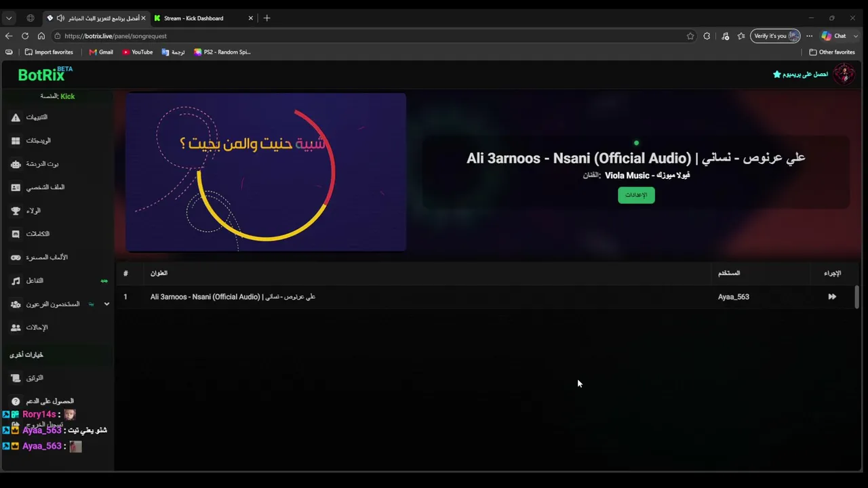Open the browser settings and more menu
This screenshot has height=488, width=868.
coord(809,36)
